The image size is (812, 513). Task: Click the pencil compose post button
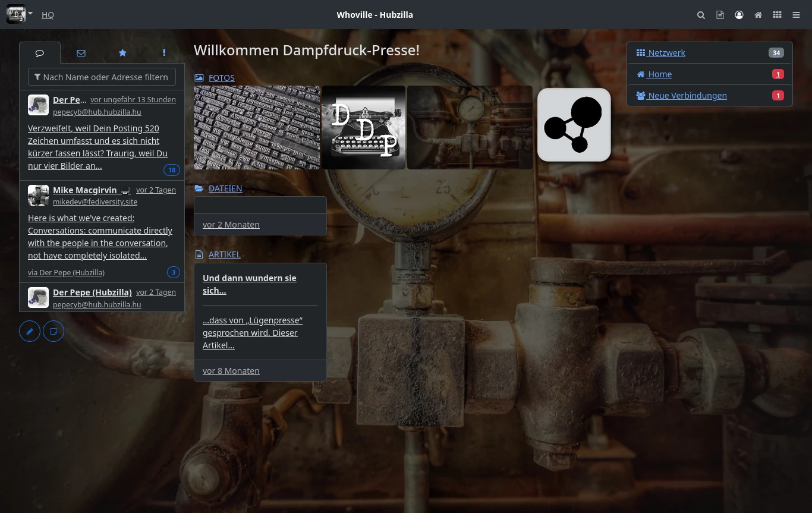coord(30,331)
